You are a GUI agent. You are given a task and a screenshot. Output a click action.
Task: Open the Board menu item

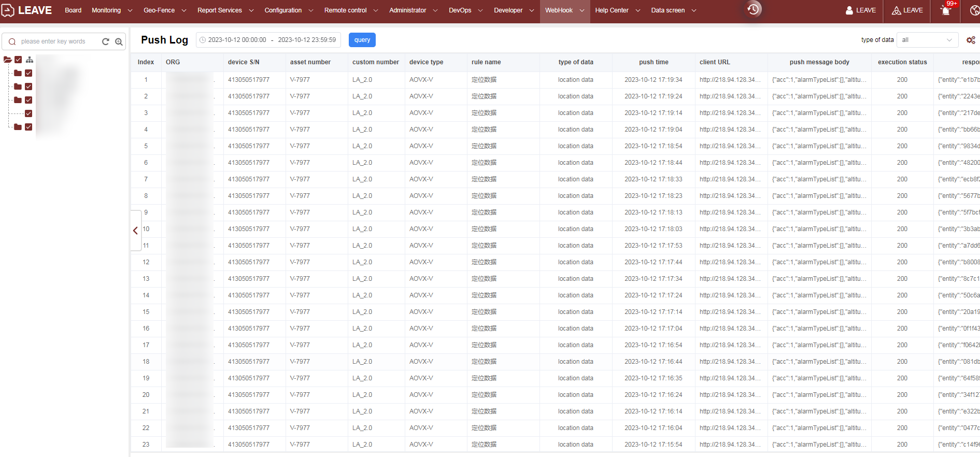(73, 10)
